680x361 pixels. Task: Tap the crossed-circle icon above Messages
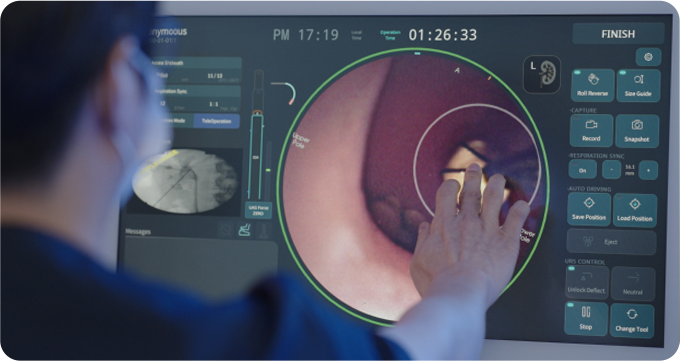226,230
